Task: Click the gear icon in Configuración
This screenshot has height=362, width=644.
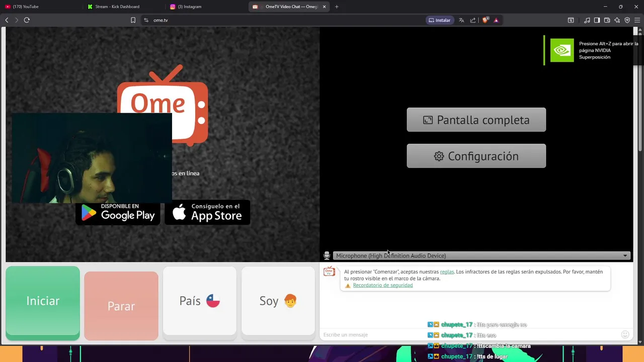Action: pyautogui.click(x=439, y=156)
